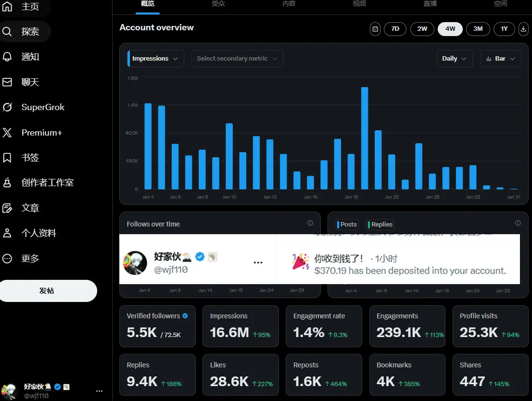Open the 书签 bookmark icon
The width and height of the screenshot is (532, 401).
7,157
